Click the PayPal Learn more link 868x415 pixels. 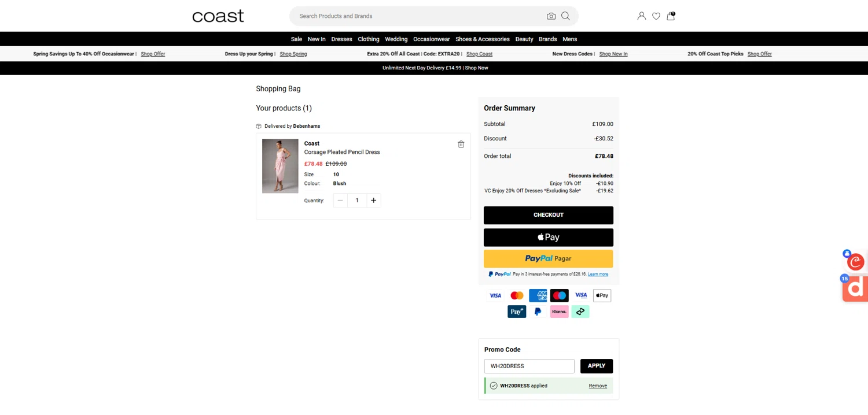[x=598, y=274]
